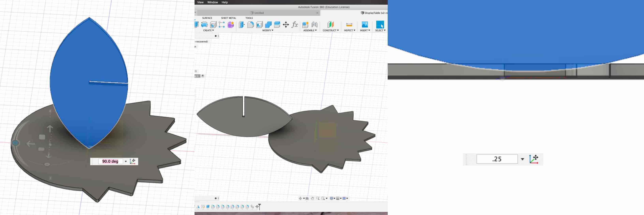The image size is (644, 215).
Task: Click the Measure icon in Inspect
Action: tap(349, 25)
